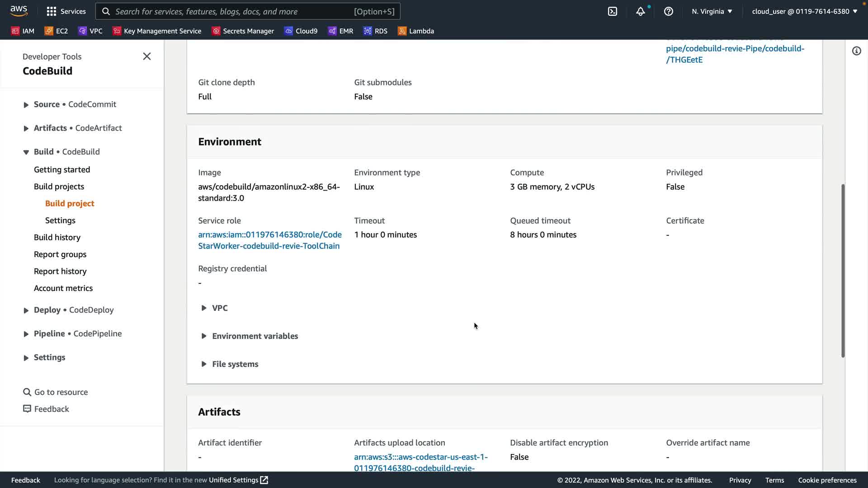Open Report groups in sidebar
868x488 pixels.
(60, 254)
